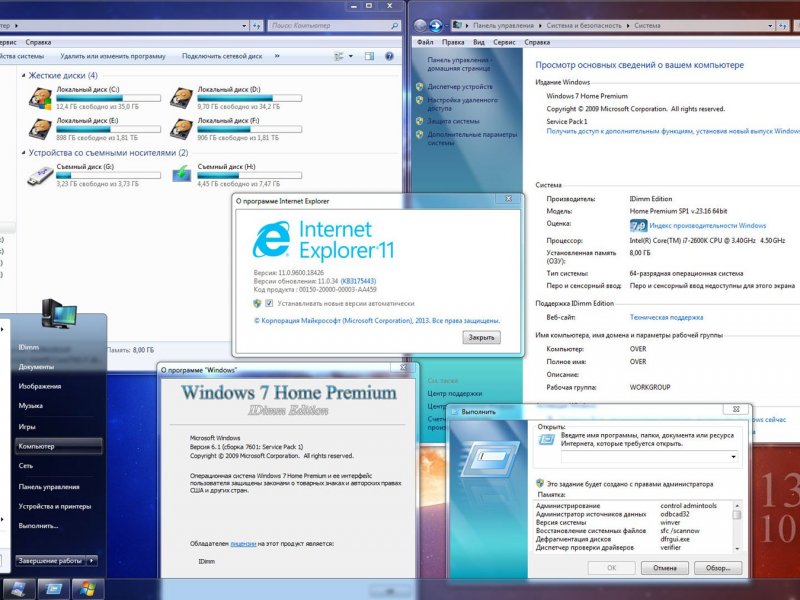Click the 7,9 performance rating badge

638,226
